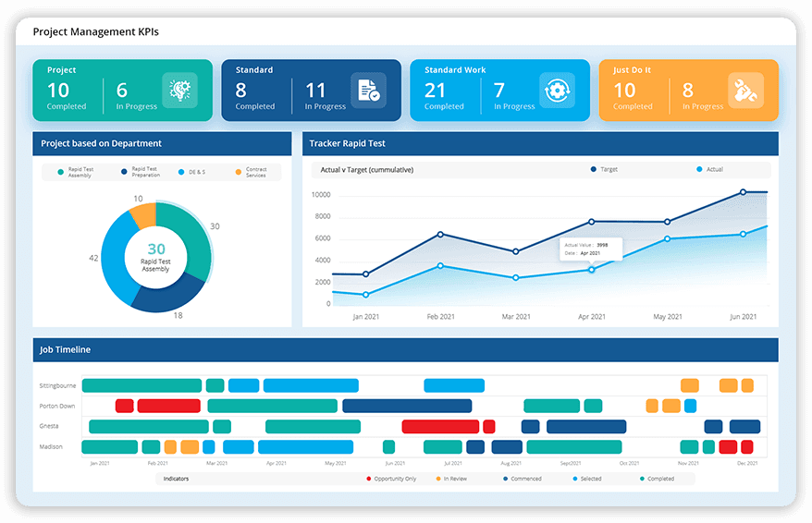This screenshot has width=812, height=523.
Task: Toggle DE & S legend entry
Action: click(x=193, y=172)
